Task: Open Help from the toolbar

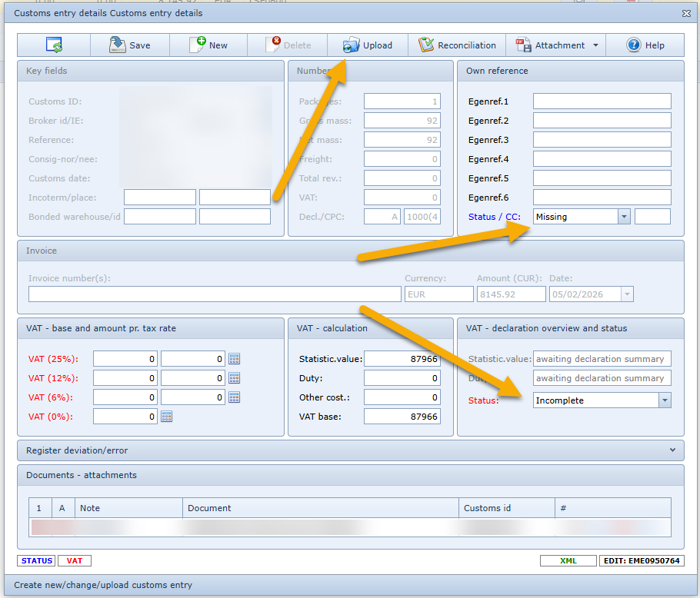Action: coord(645,45)
